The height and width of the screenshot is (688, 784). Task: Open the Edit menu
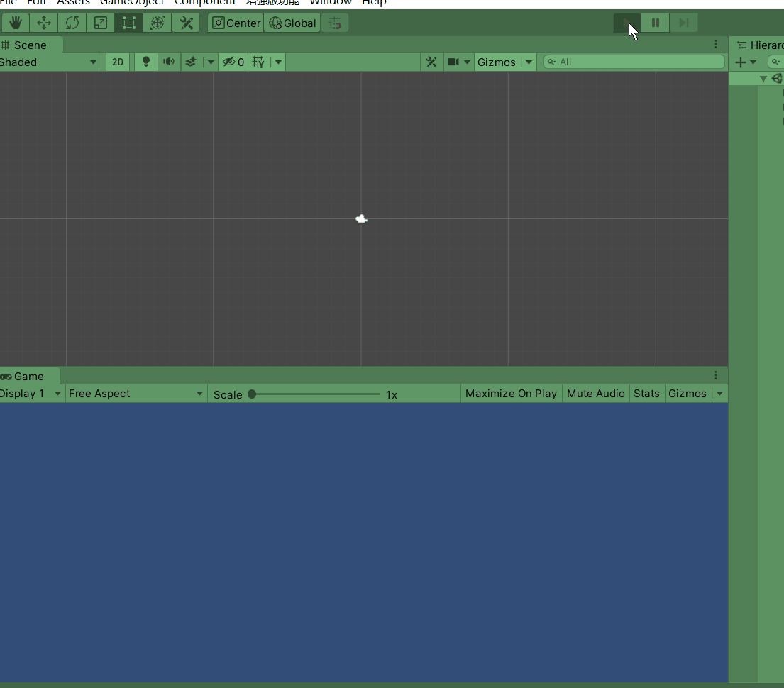pos(36,3)
